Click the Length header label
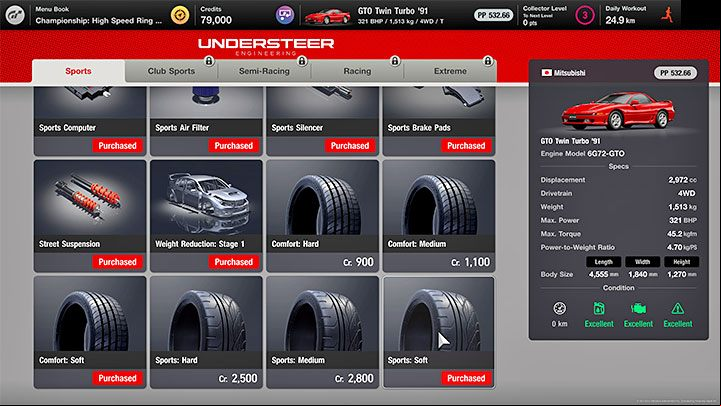This screenshot has width=721, height=406. point(604,262)
